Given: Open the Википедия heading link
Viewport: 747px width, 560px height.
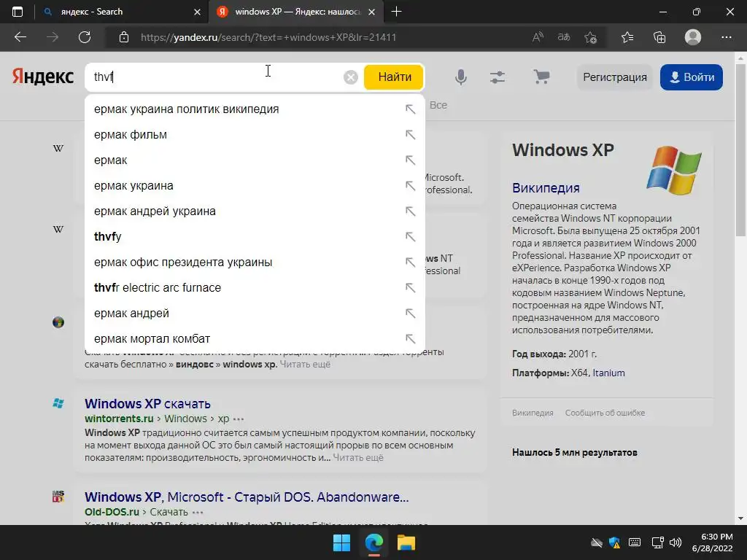Looking at the screenshot, I should click(x=546, y=188).
